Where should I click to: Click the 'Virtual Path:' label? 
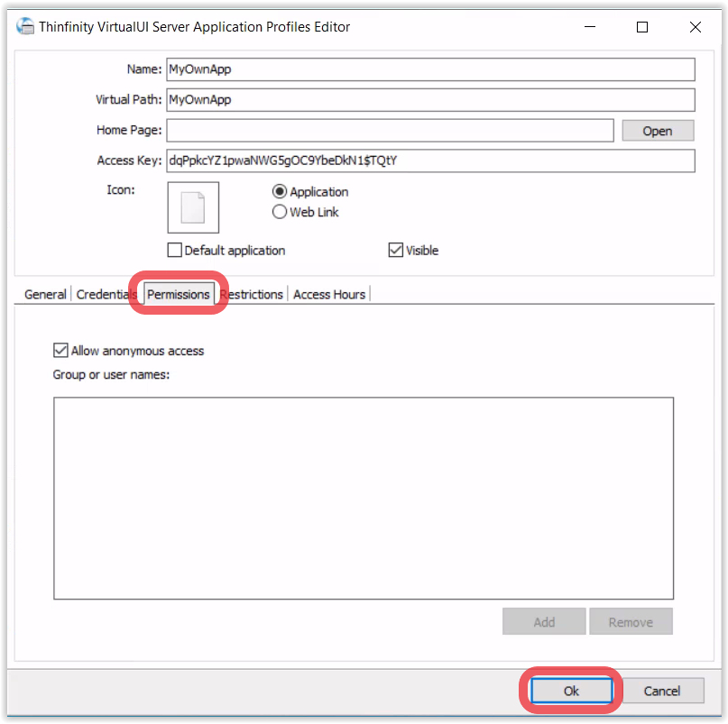point(129,100)
